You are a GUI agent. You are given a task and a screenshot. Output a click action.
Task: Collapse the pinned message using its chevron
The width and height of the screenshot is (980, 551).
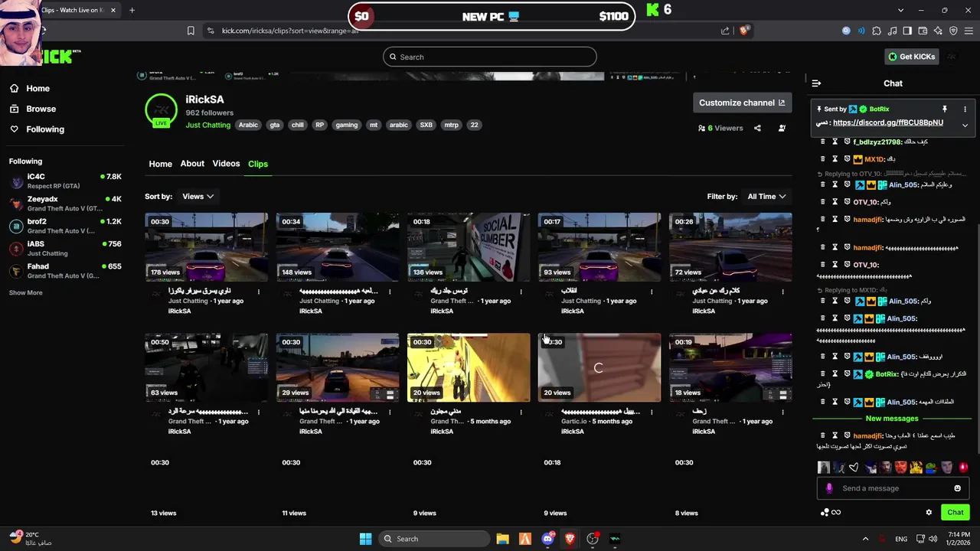pyautogui.click(x=965, y=125)
